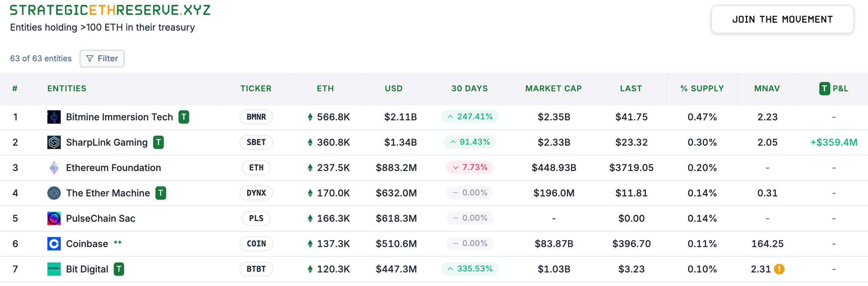Click the T badge in the P&L column header

point(824,89)
